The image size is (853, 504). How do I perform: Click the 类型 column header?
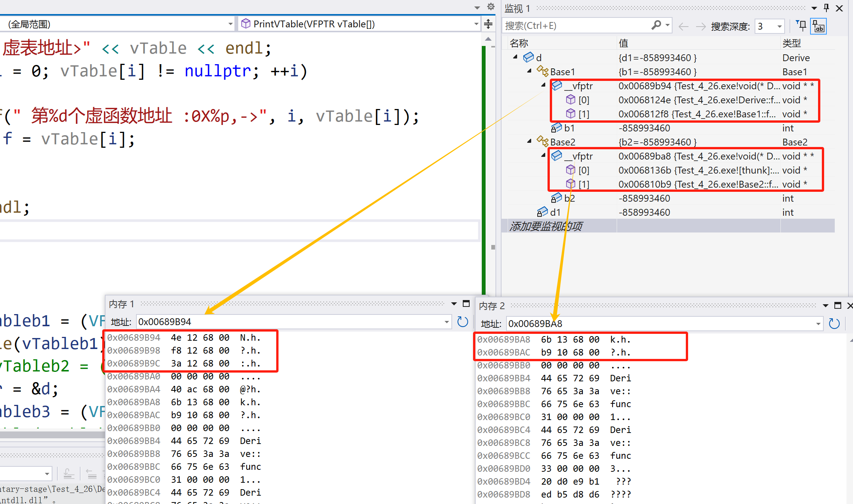(x=792, y=43)
